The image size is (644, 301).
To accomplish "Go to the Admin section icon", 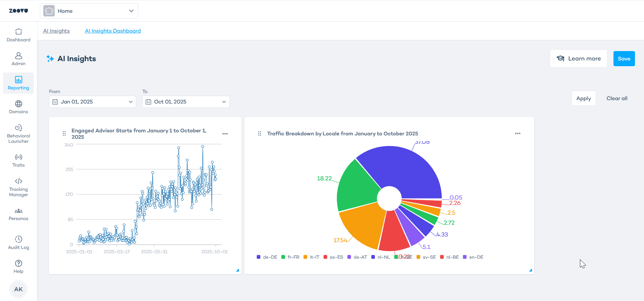I will coord(18,55).
